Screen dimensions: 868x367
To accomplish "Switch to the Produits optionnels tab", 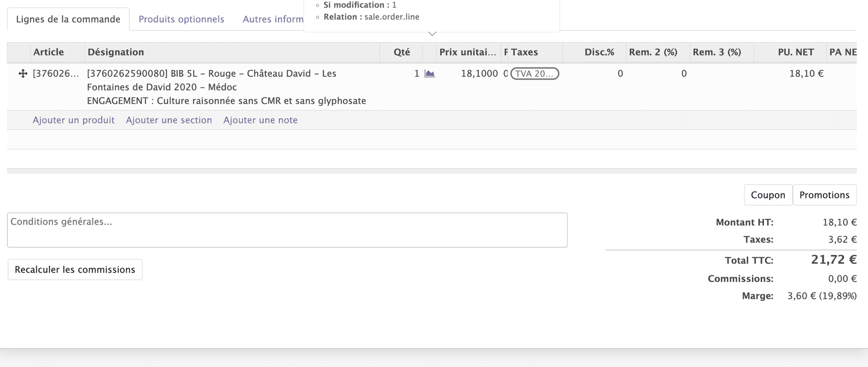I will [181, 19].
